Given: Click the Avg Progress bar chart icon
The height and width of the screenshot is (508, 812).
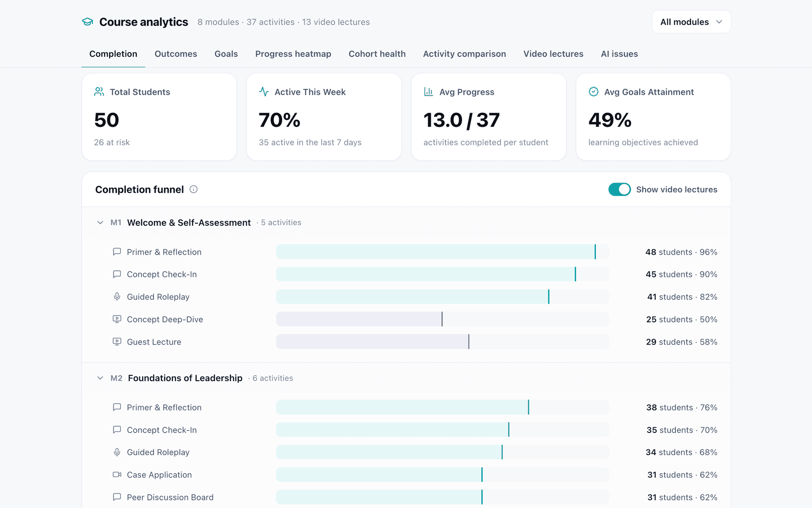Looking at the screenshot, I should [x=429, y=92].
